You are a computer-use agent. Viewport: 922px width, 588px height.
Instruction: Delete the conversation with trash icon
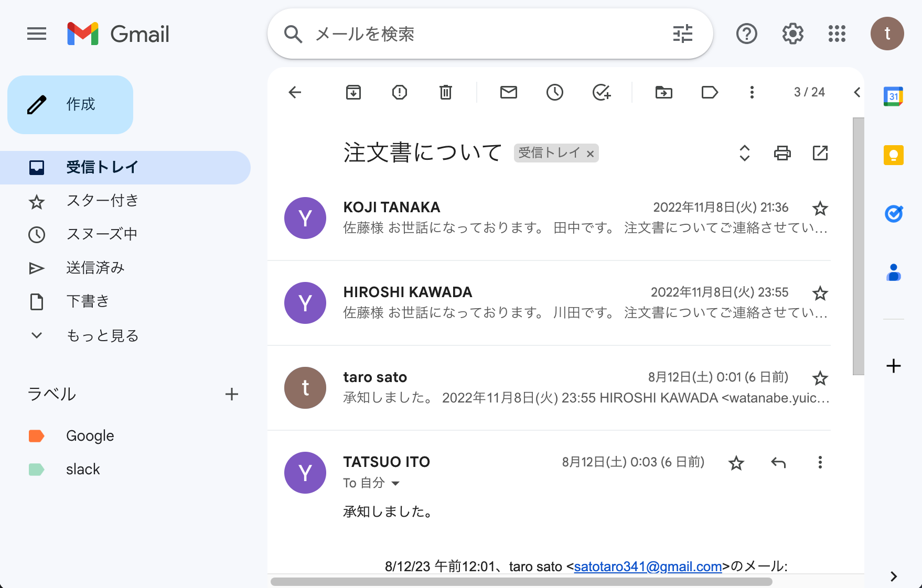[446, 93]
